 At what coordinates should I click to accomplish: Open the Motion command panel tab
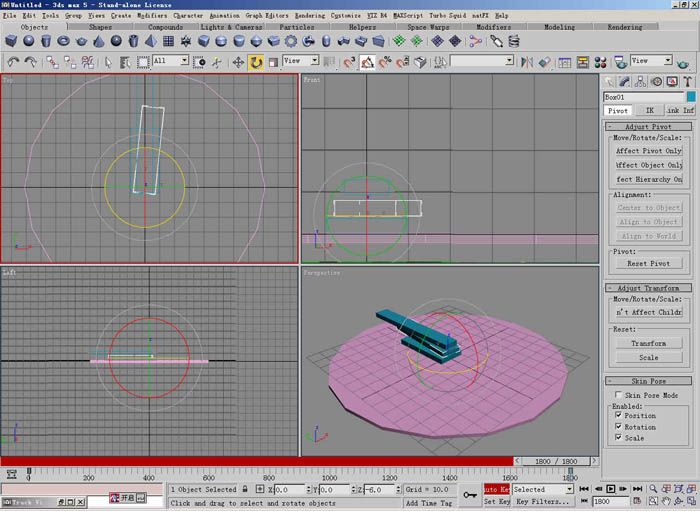point(656,82)
